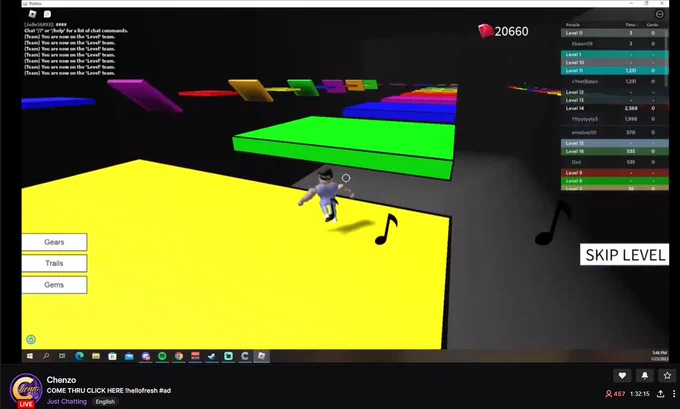Select the Level 16 team row
680x409 pixels.
pos(615,151)
